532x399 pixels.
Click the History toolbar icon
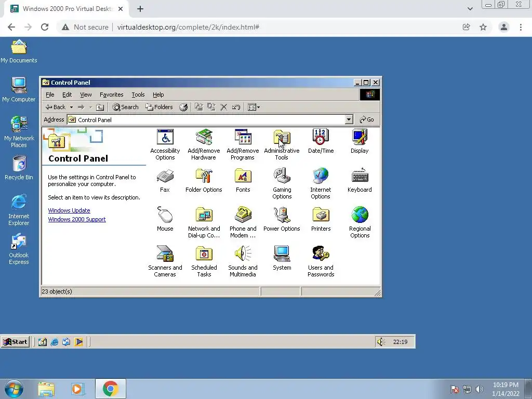pos(183,107)
